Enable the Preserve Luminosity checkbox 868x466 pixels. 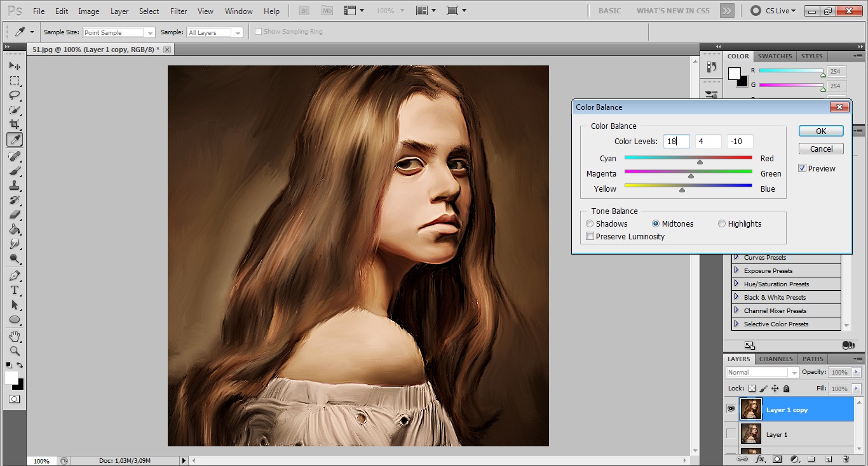pos(590,237)
